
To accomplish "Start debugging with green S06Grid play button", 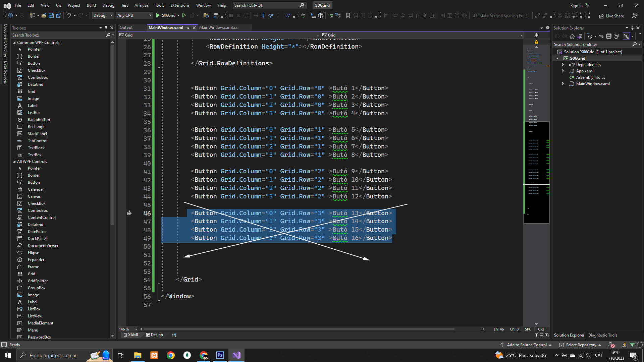I will [x=158, y=15].
